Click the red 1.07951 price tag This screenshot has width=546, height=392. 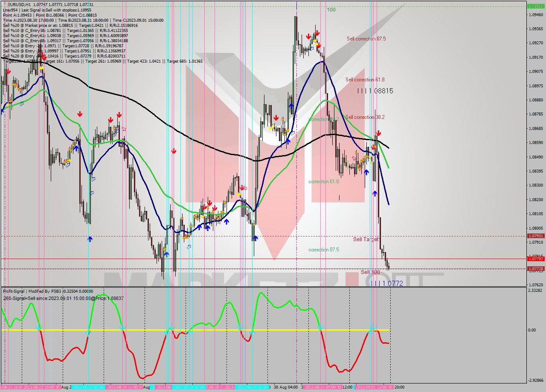[535, 236]
